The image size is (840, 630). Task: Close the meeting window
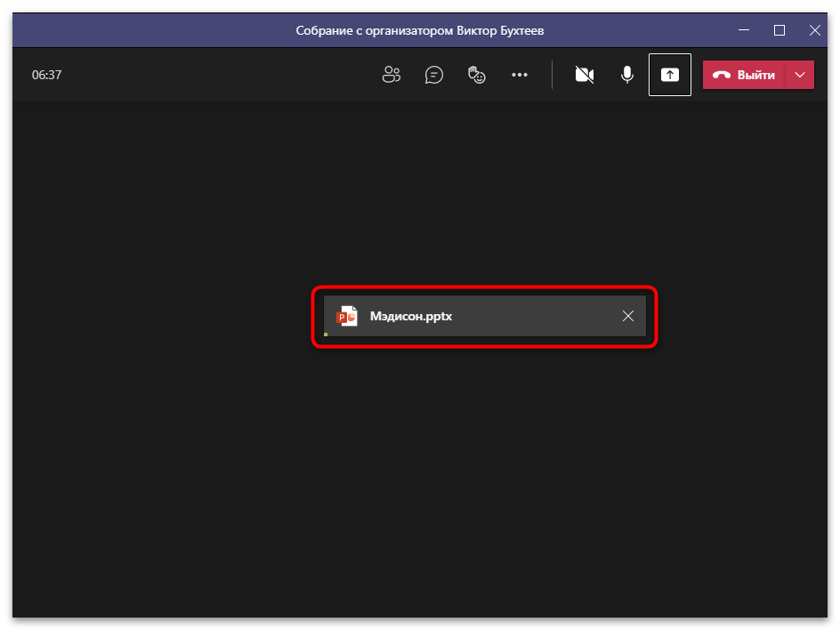pos(814,30)
